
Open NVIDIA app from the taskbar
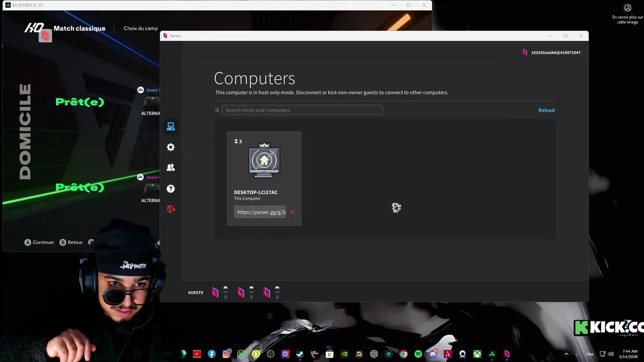tap(345, 354)
